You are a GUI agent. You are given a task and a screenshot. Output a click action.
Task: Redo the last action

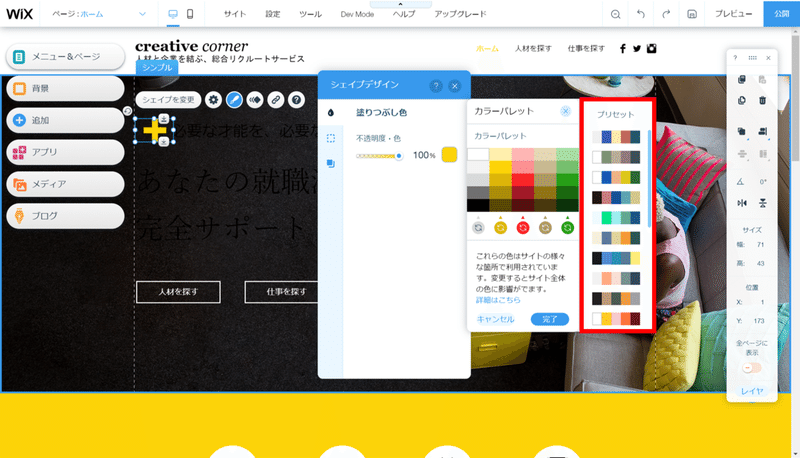tap(666, 14)
